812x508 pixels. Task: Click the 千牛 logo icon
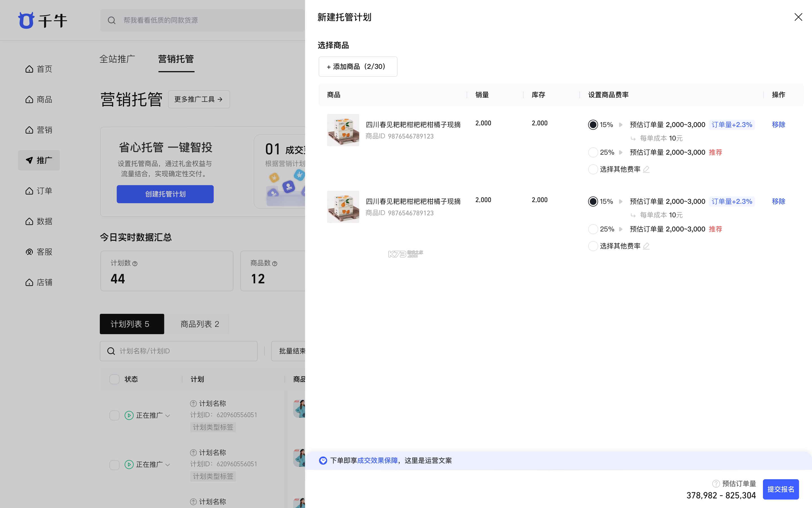point(26,20)
